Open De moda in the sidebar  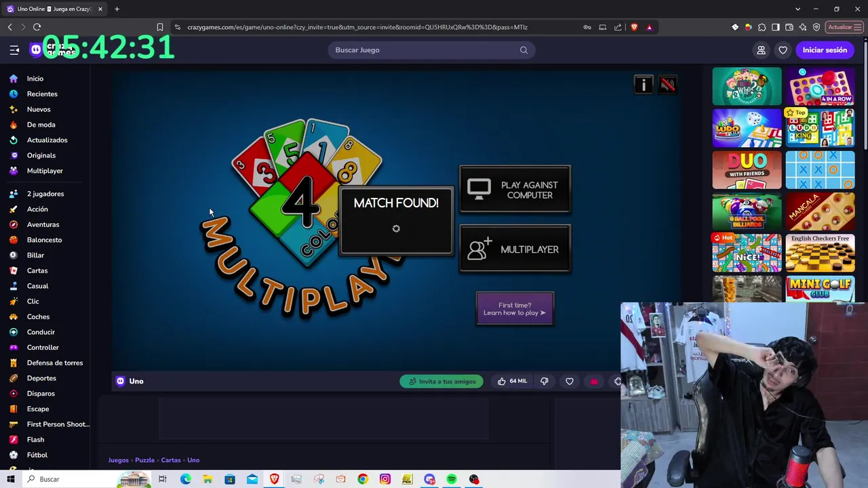tap(41, 125)
